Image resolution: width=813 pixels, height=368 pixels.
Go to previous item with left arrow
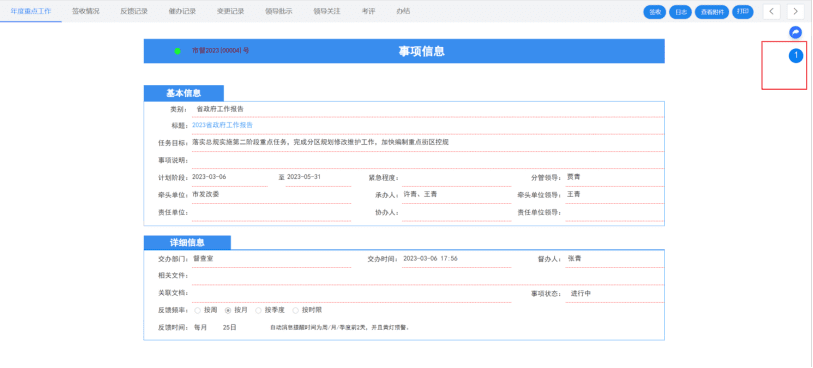772,12
